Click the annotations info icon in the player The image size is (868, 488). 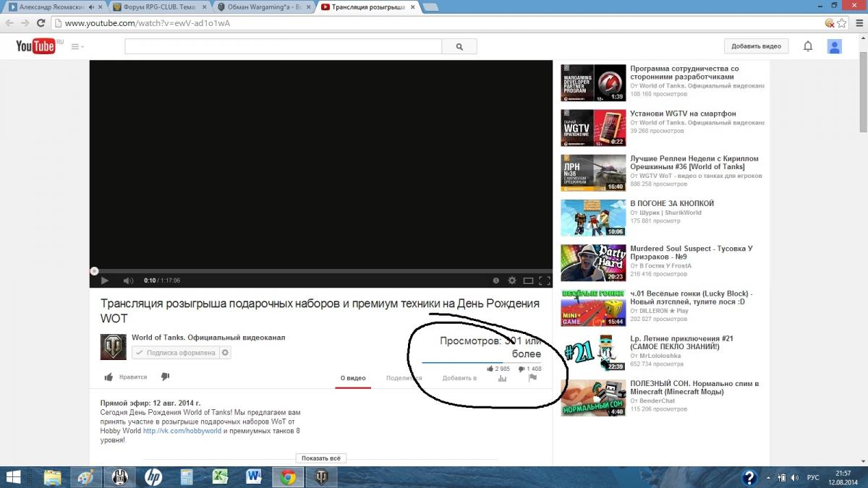pos(496,281)
